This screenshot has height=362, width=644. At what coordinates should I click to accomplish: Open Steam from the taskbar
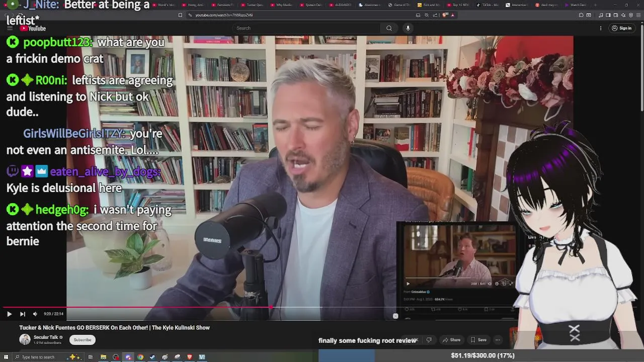(152, 357)
